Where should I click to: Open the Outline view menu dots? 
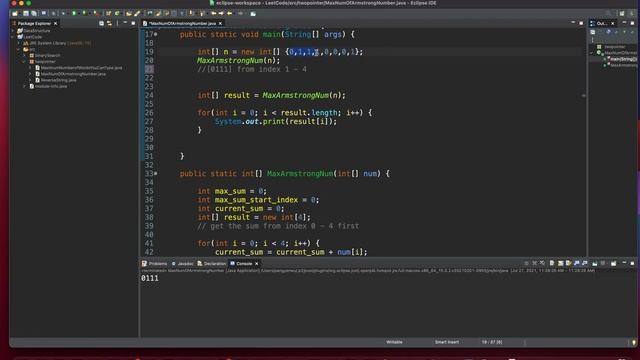coord(593,40)
